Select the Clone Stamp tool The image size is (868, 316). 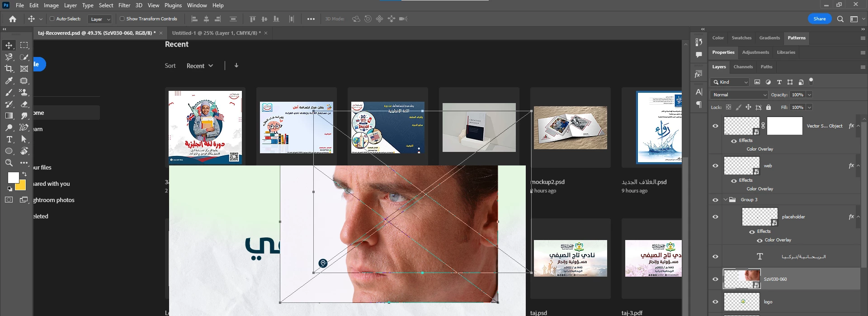click(x=24, y=92)
